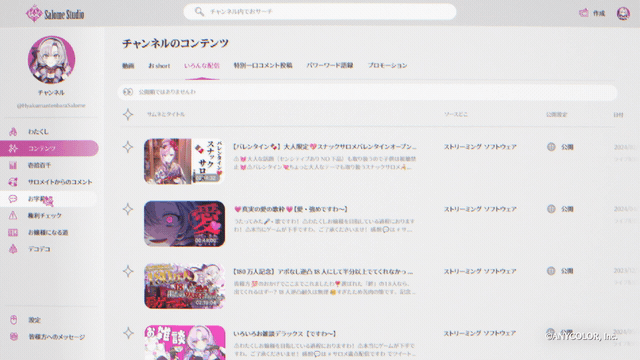Open the パワーワード tab
Viewport: 640px width, 360px height.
pyautogui.click(x=330, y=65)
